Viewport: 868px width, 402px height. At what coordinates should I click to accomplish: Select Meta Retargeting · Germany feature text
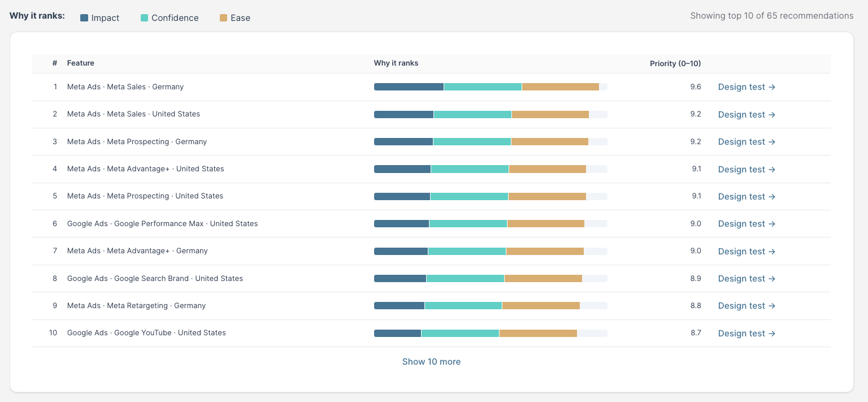click(136, 306)
